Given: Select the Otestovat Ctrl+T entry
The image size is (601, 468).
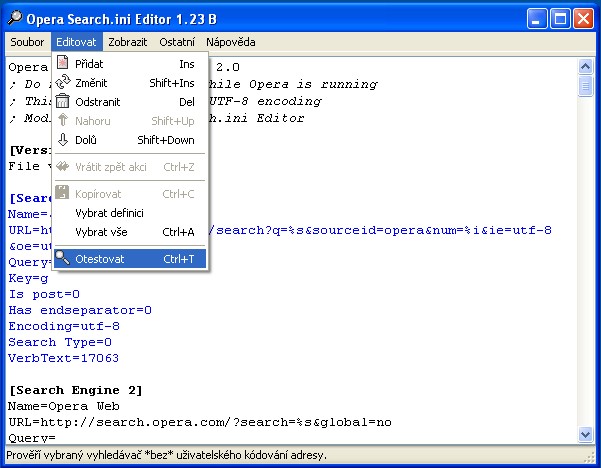Looking at the screenshot, I should (x=130, y=259).
